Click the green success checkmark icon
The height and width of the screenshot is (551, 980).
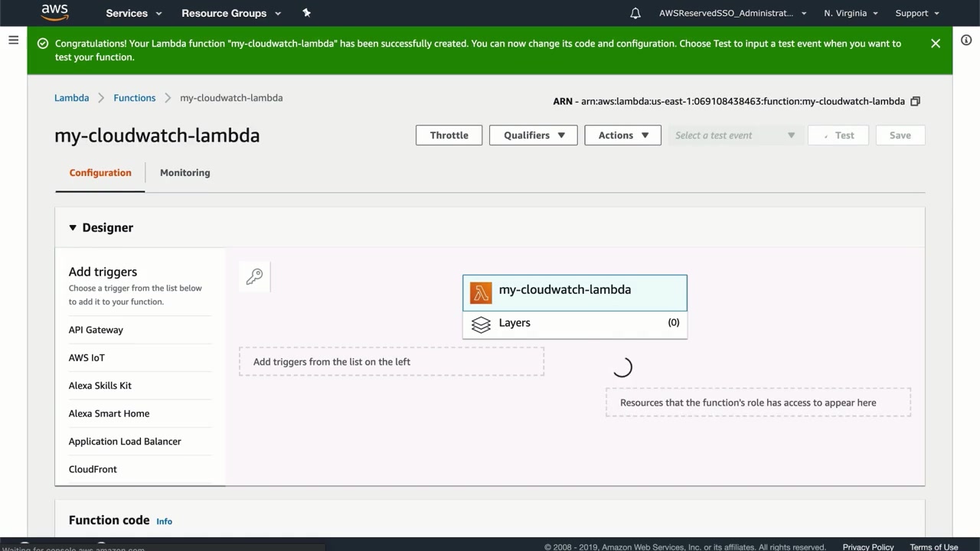pos(43,44)
